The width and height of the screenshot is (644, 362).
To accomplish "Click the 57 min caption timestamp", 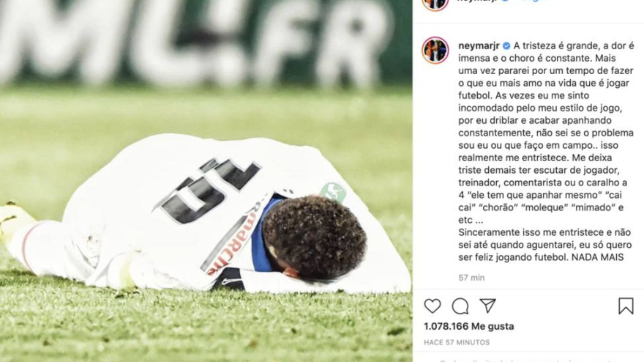I will tap(471, 278).
